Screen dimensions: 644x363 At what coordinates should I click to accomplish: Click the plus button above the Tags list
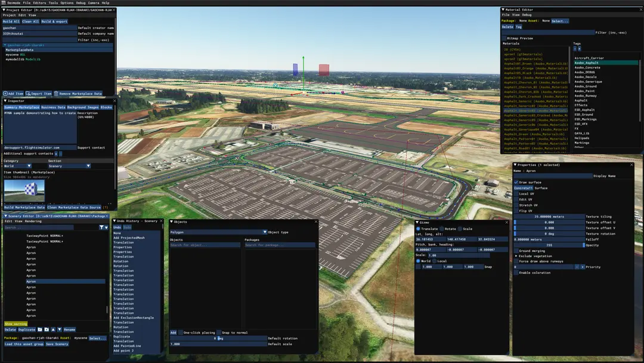580,48
